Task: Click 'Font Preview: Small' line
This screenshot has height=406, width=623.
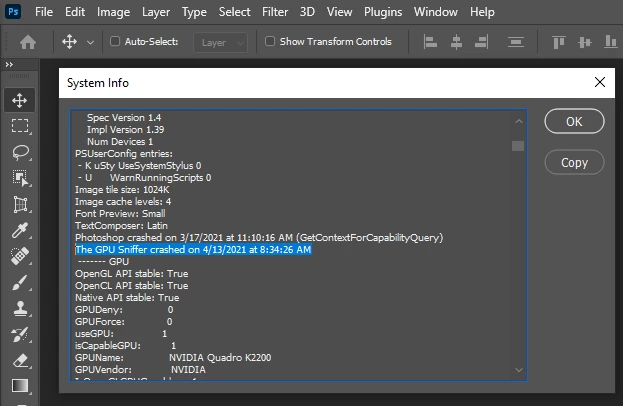Action: (120, 214)
